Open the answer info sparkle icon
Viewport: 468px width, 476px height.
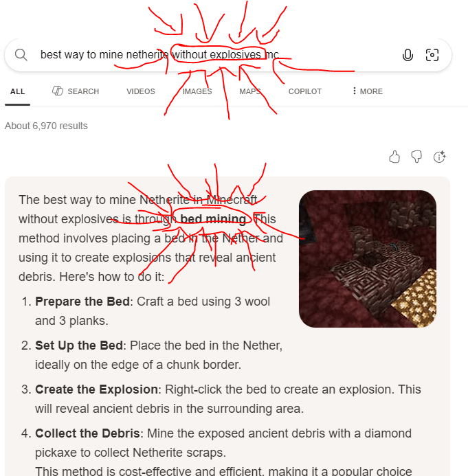tap(439, 157)
